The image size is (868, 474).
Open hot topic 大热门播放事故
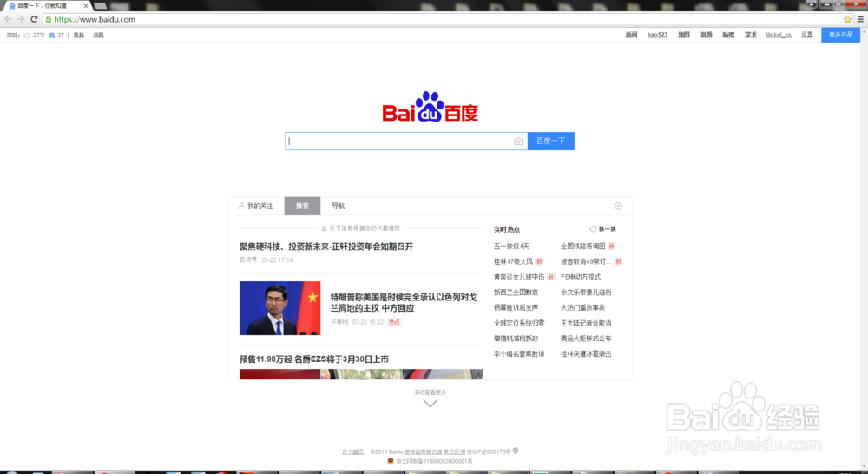[x=583, y=308]
